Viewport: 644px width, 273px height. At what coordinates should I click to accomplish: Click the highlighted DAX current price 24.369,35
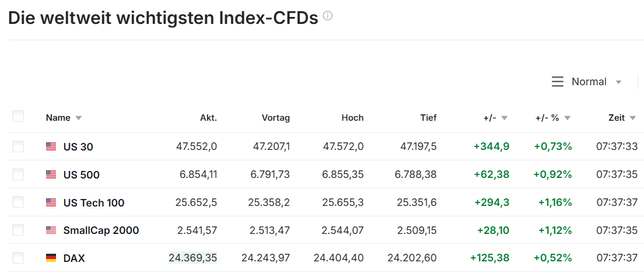pos(192,258)
